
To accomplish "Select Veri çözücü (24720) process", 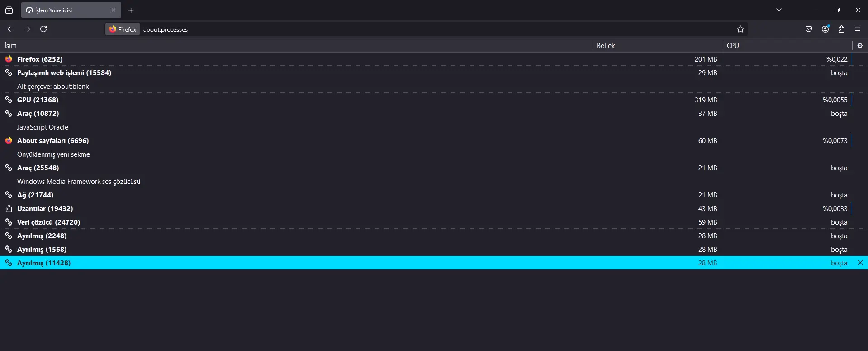I will tap(434, 222).
